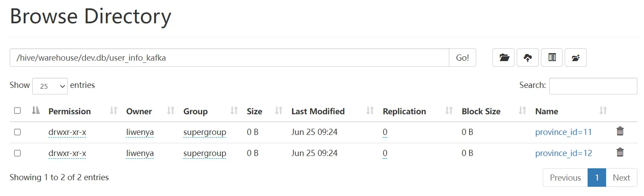Open the parent directory folder icon
The image size is (644, 196).
pos(503,58)
